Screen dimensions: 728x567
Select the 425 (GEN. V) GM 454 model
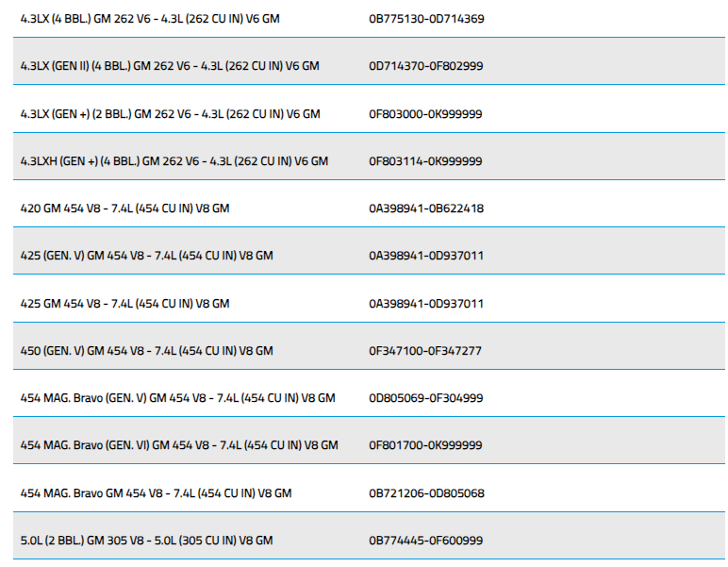146,256
